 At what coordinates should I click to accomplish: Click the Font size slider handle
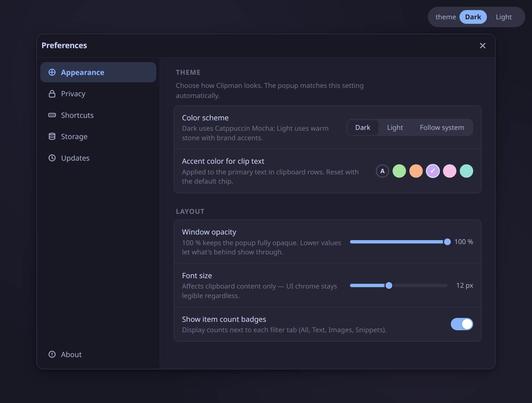(389, 285)
